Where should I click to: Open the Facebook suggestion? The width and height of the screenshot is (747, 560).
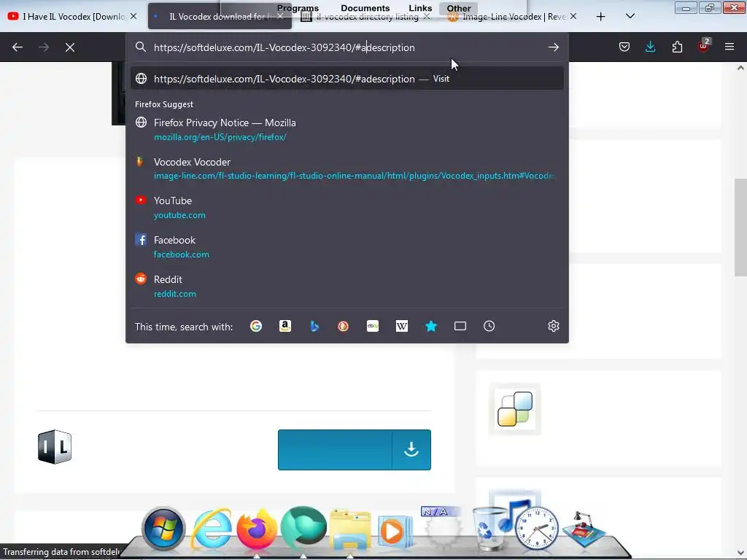click(x=347, y=246)
